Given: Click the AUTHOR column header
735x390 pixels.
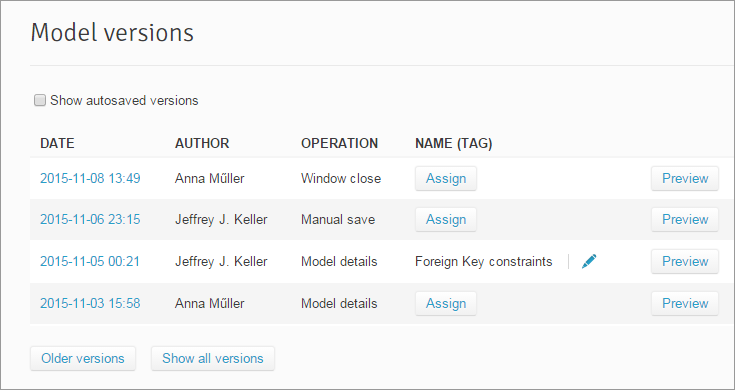Looking at the screenshot, I should (202, 143).
